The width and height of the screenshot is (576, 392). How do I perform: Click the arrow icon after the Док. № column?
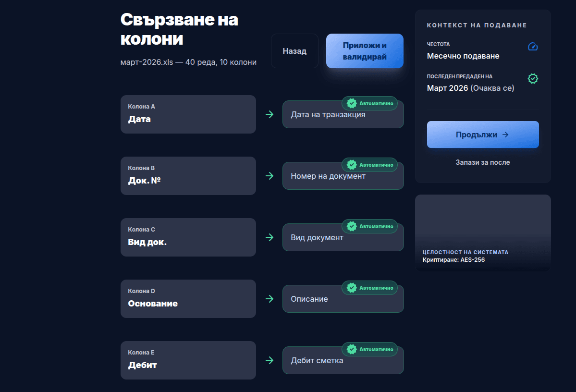[x=270, y=176]
